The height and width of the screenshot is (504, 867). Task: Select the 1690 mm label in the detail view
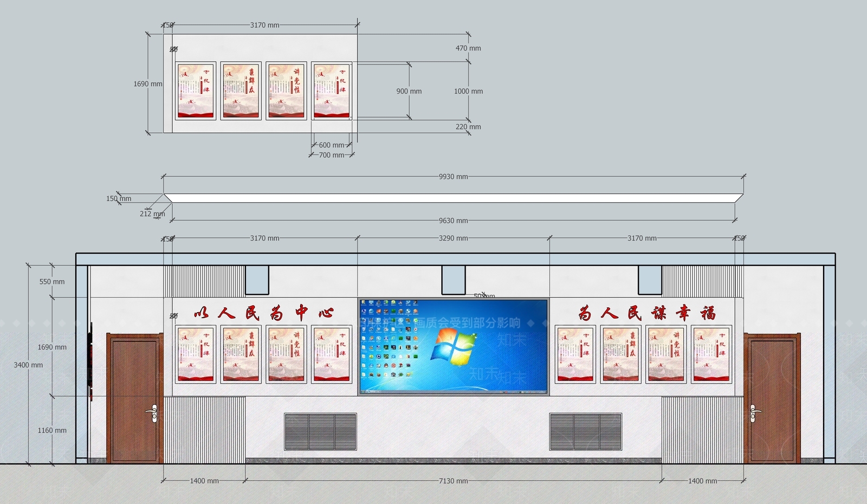pyautogui.click(x=148, y=84)
